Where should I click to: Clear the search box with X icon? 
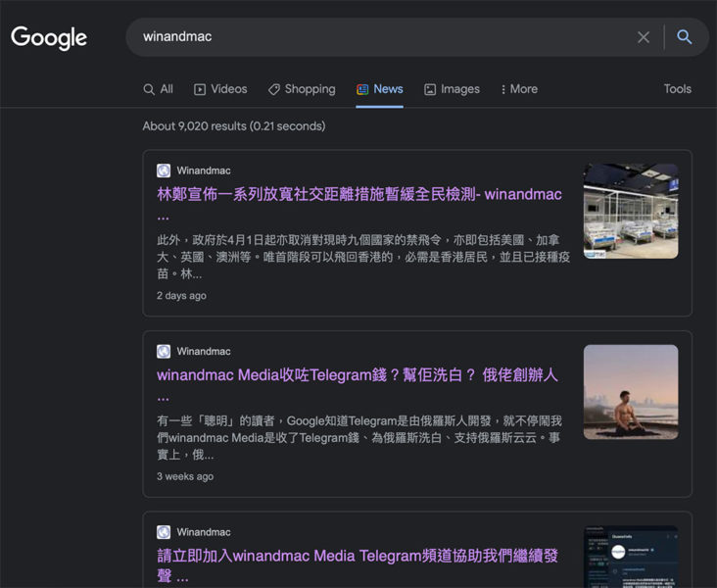click(x=644, y=37)
